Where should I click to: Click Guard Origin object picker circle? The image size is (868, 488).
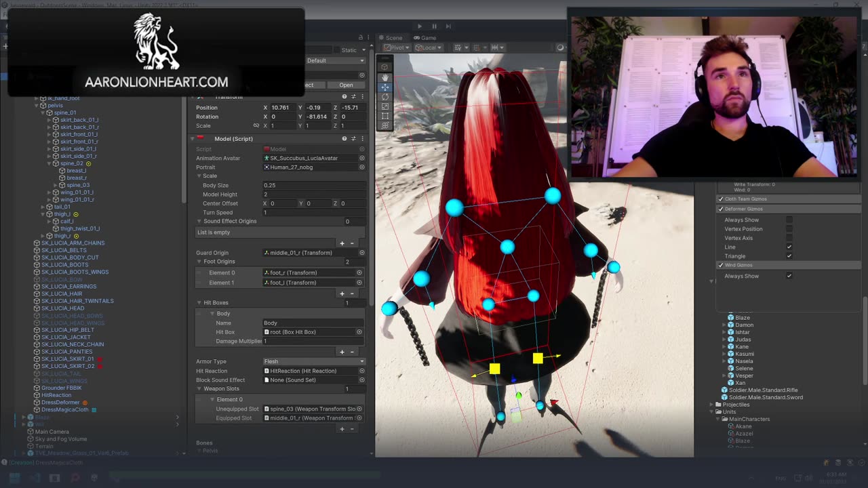tap(362, 253)
